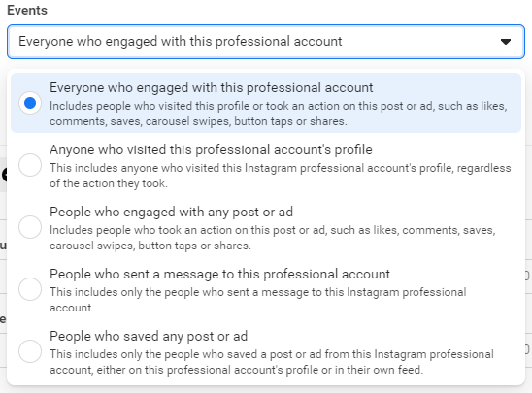This screenshot has width=532, height=393.
Task: Click the Events field label
Action: pyautogui.click(x=27, y=10)
